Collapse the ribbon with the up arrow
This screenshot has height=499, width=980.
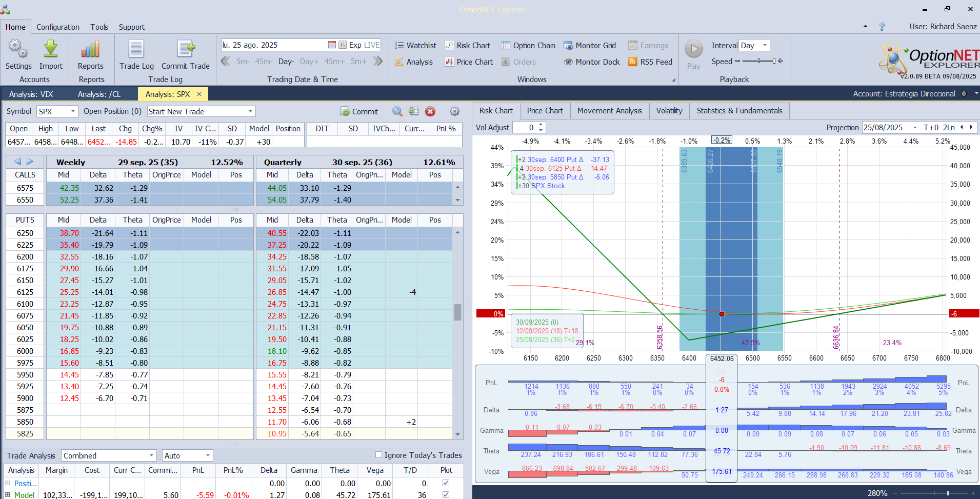(865, 26)
